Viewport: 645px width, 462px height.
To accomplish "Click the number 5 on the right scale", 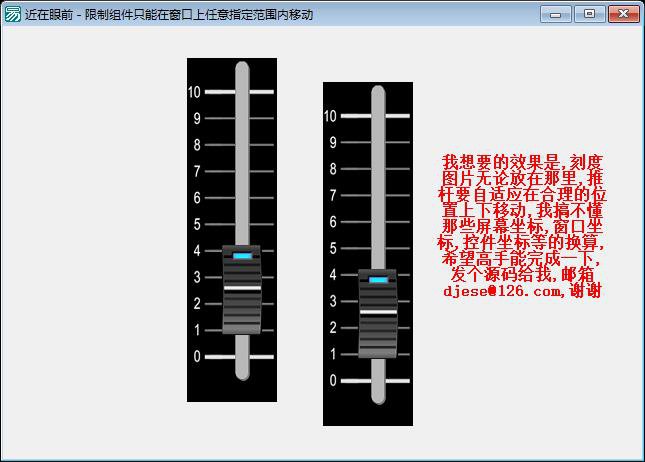I will 333,249.
